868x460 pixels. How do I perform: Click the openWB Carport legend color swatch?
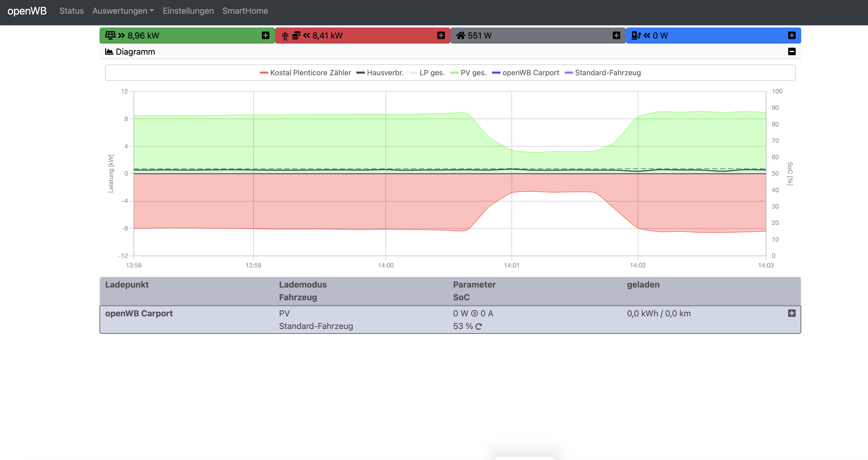tap(496, 73)
